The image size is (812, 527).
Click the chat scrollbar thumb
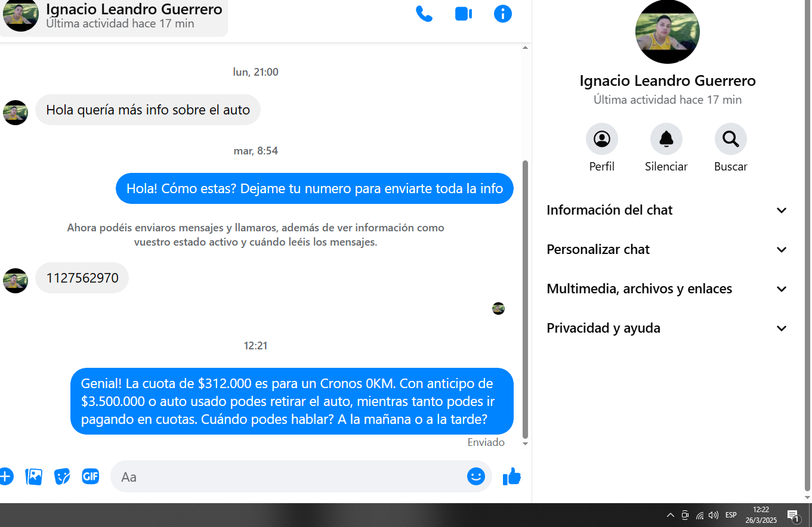tap(526, 299)
